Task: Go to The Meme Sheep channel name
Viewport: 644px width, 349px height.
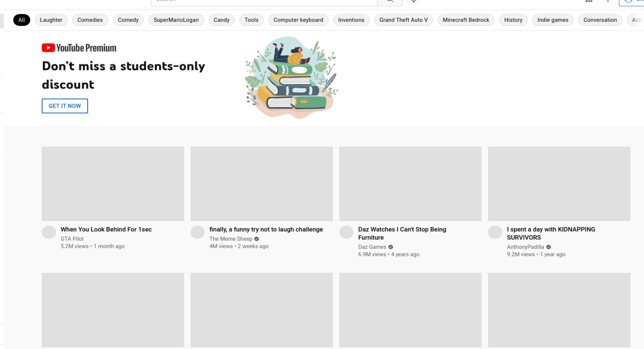Action: [x=231, y=239]
